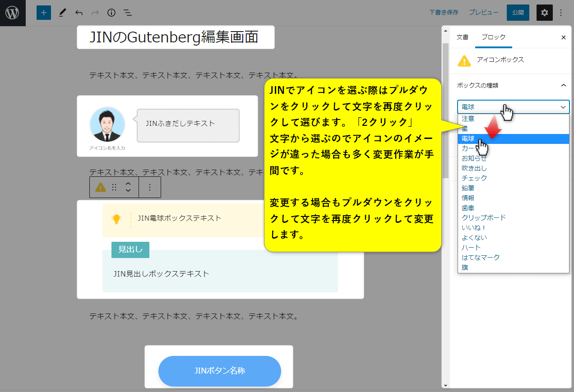The width and height of the screenshot is (574, 392).
Task: Select よくない from the dropdown list
Action: click(514, 238)
